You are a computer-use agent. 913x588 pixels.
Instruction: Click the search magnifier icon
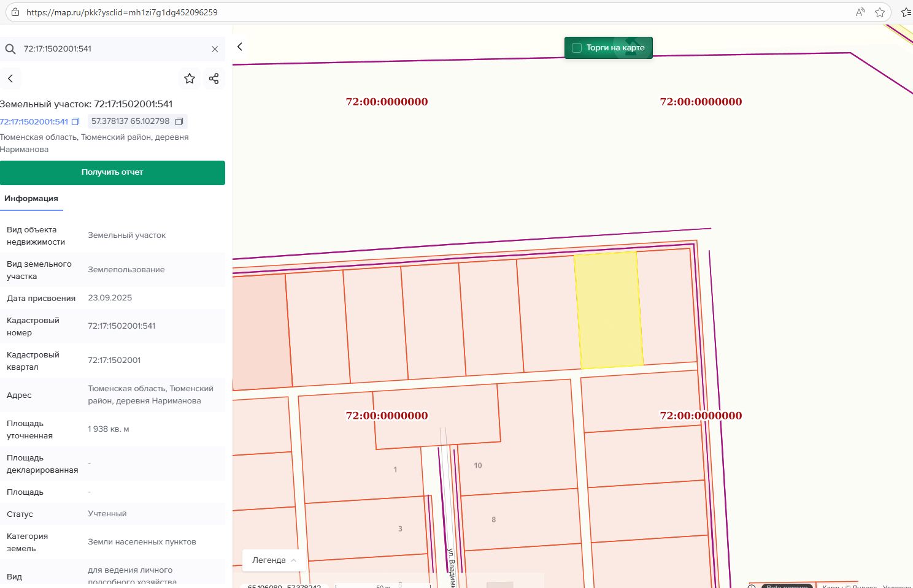[10, 49]
